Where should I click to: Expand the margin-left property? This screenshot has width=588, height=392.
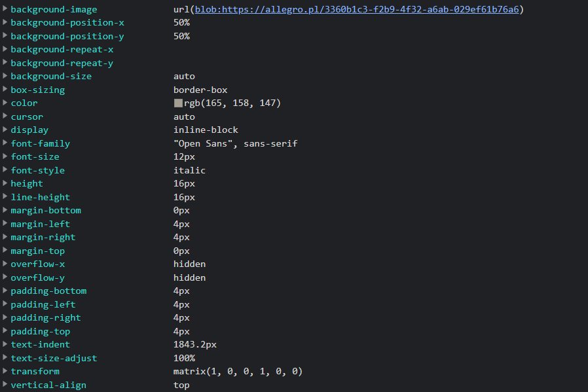coord(5,224)
